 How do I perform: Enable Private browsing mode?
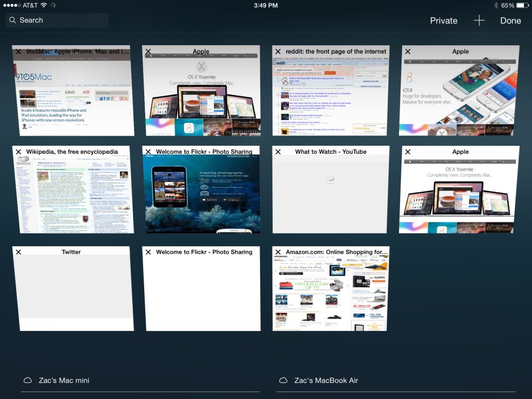pyautogui.click(x=444, y=20)
